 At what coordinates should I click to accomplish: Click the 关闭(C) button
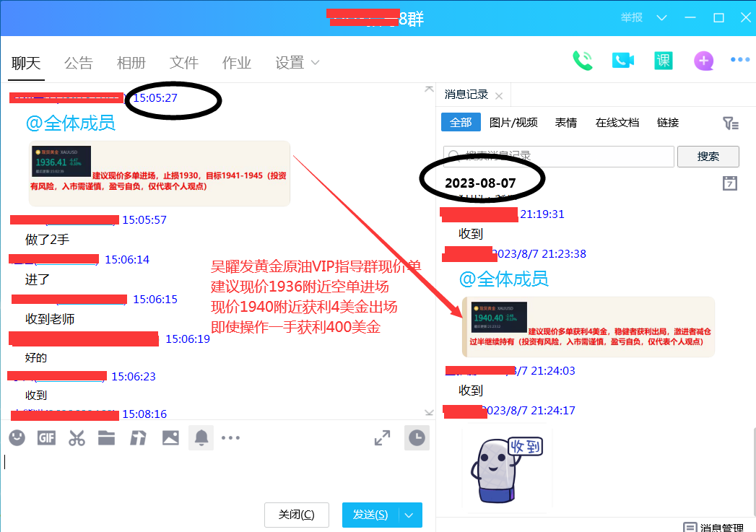pyautogui.click(x=297, y=515)
